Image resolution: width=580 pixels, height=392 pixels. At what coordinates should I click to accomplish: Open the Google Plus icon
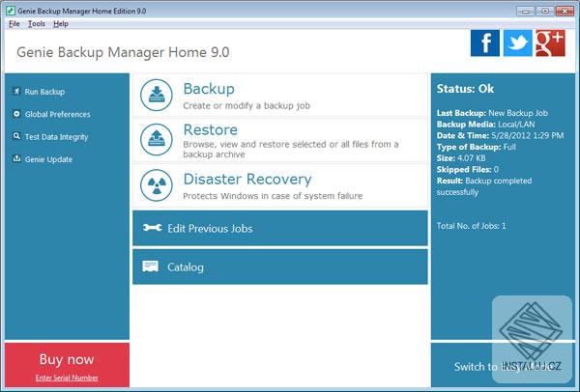pos(550,43)
